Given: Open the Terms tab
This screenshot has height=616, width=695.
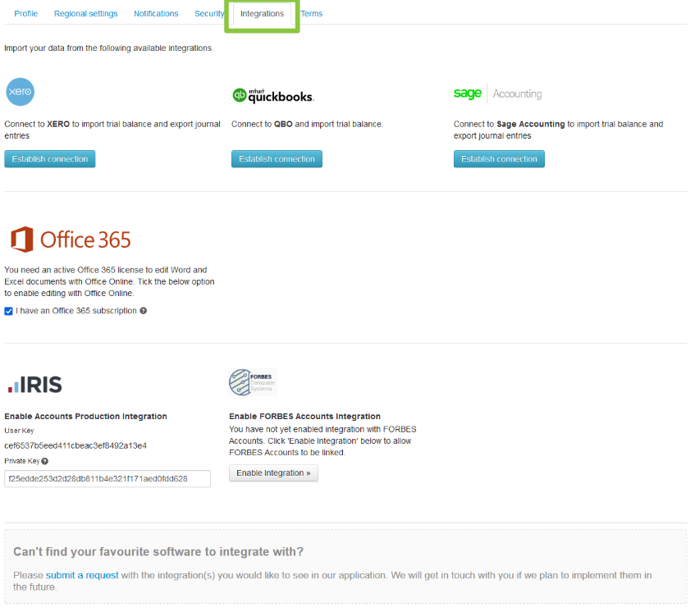Looking at the screenshot, I should click(312, 14).
